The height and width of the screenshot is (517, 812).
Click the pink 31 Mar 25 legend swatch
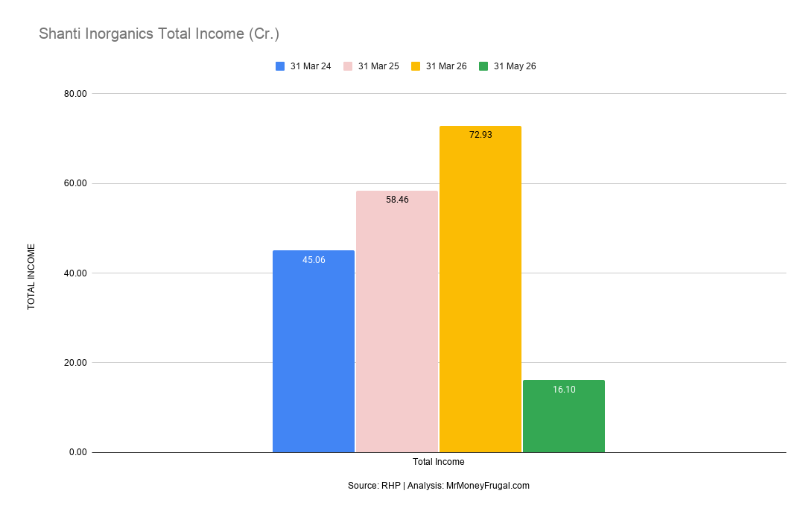click(348, 66)
